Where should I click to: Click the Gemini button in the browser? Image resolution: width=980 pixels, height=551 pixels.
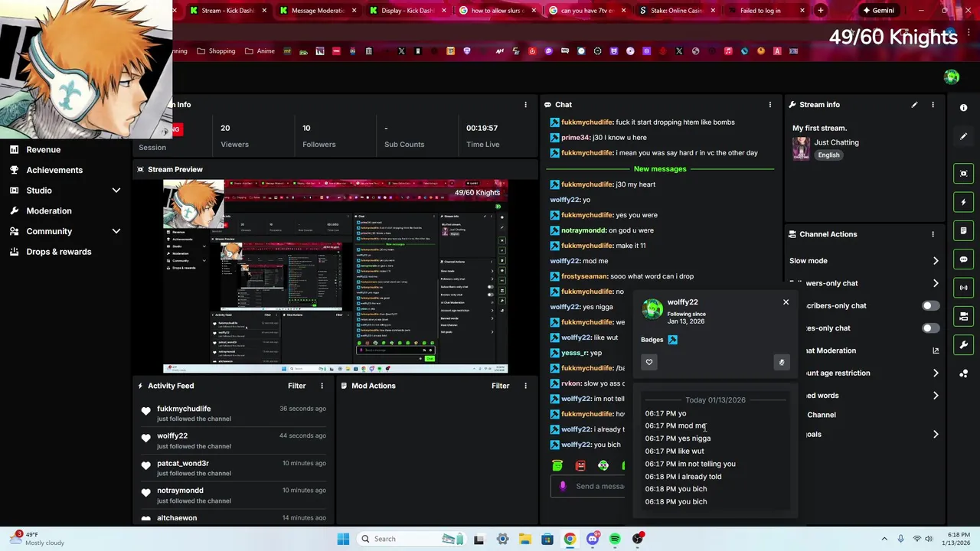coord(878,11)
